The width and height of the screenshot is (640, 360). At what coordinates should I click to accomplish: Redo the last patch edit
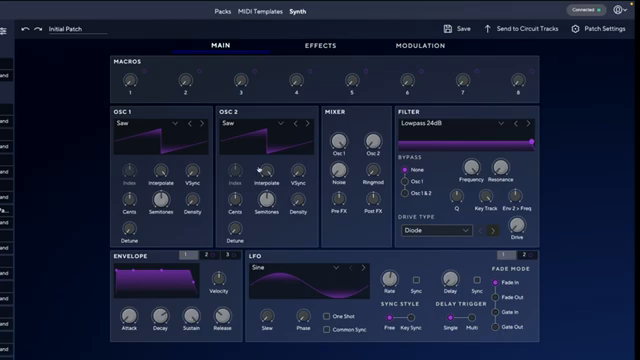point(38,29)
